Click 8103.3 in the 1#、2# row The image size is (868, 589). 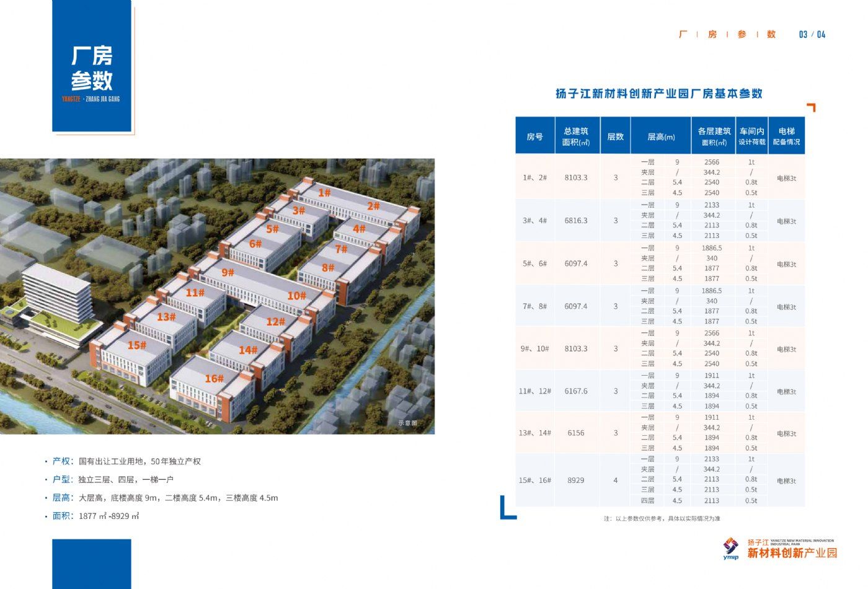pos(576,177)
